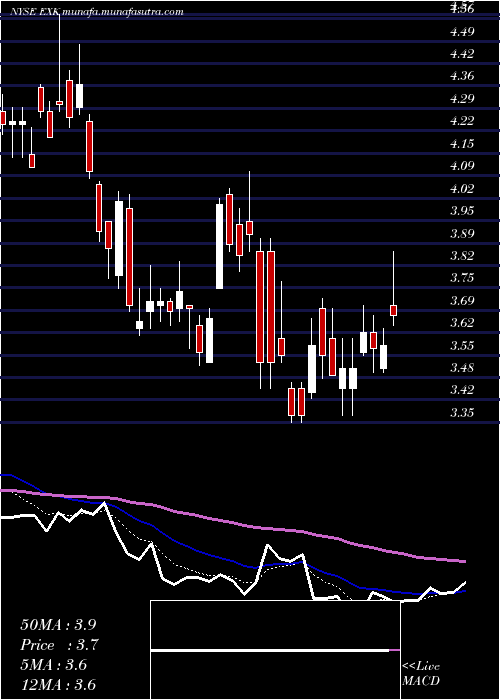Click the tall white candlestick rising to 3.95

tap(221, 246)
